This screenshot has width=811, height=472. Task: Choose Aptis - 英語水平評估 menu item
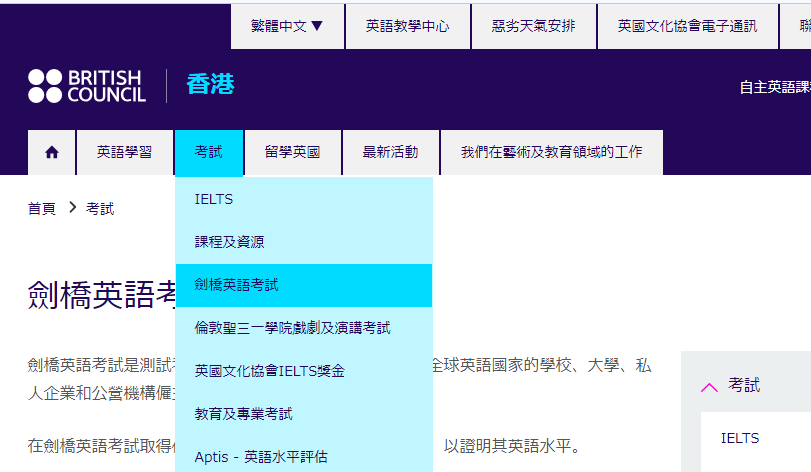pyautogui.click(x=304, y=456)
